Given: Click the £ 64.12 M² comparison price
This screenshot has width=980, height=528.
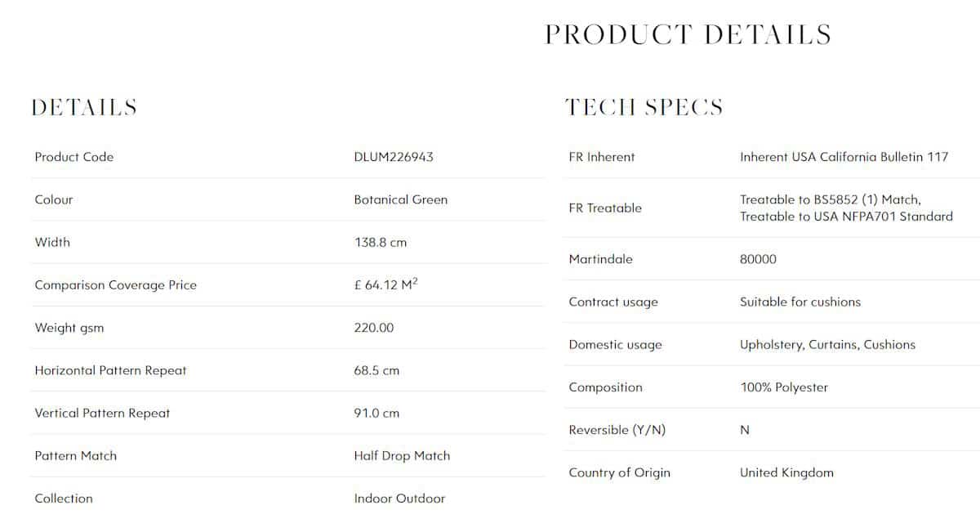Looking at the screenshot, I should pyautogui.click(x=386, y=284).
